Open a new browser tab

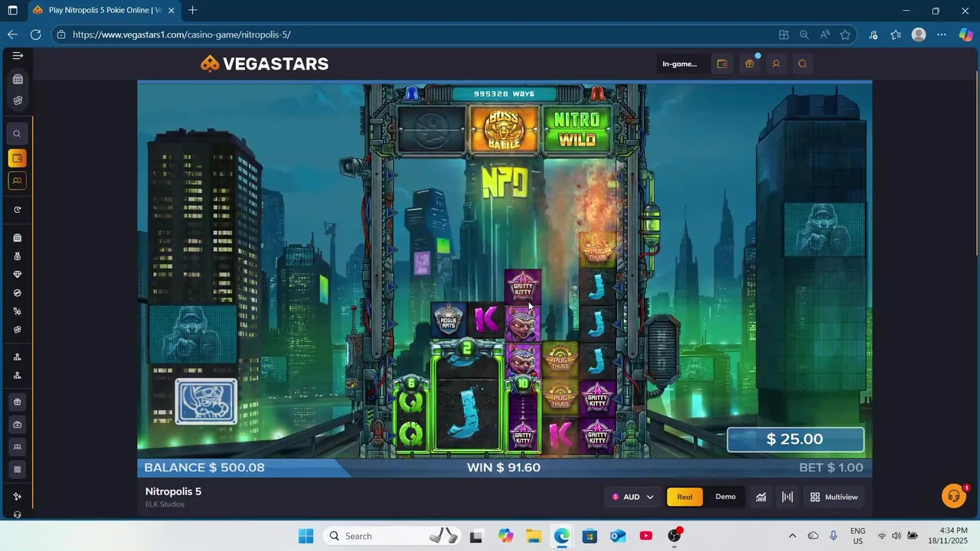(192, 11)
